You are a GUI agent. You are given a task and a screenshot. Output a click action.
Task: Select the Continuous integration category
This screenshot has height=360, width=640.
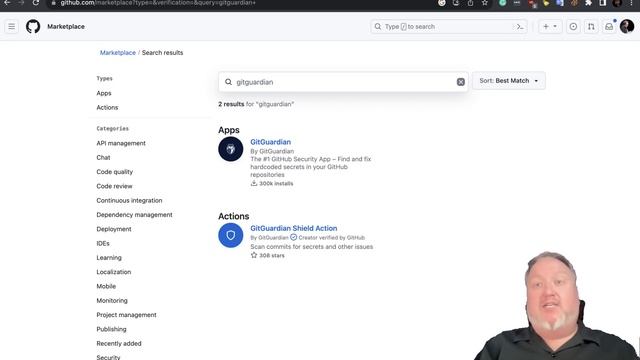(x=129, y=200)
